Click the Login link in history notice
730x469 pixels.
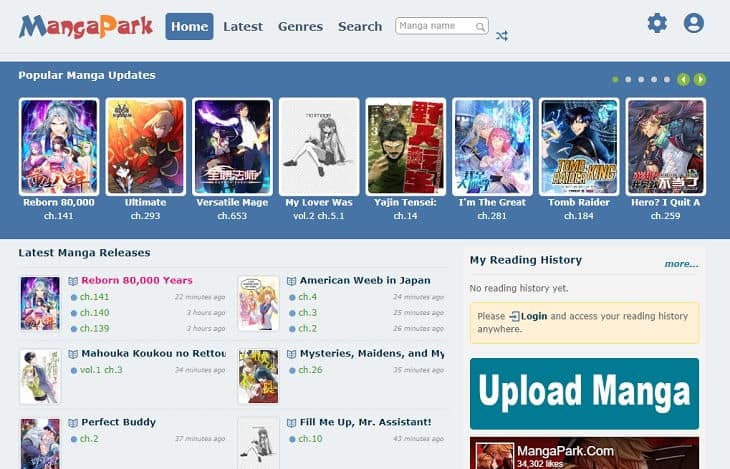pyautogui.click(x=534, y=316)
